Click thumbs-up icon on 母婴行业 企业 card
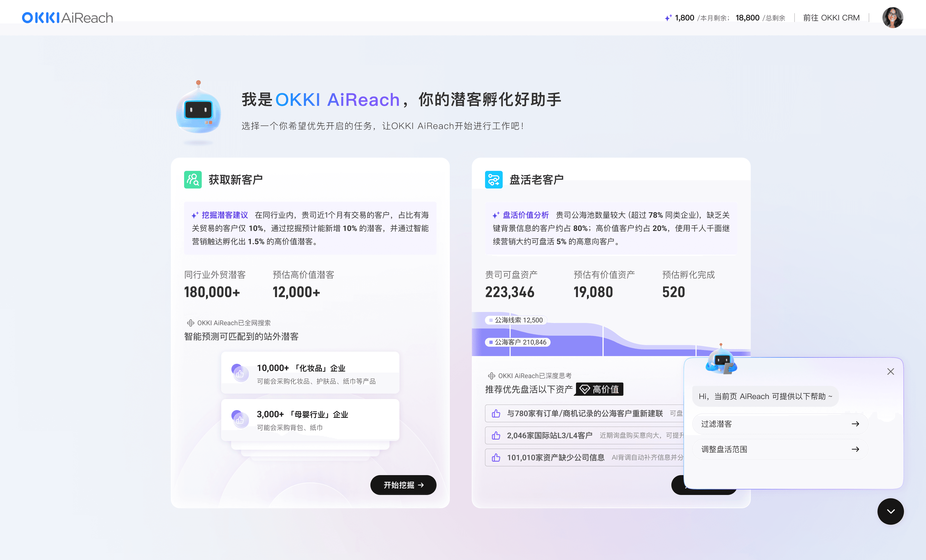 tap(240, 419)
